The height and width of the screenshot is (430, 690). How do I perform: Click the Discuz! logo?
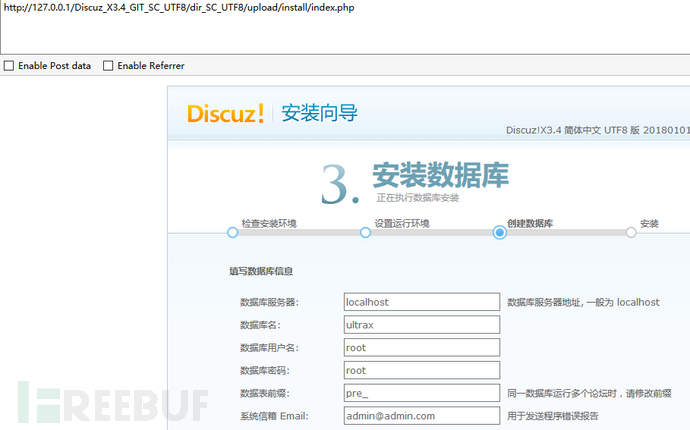point(226,114)
